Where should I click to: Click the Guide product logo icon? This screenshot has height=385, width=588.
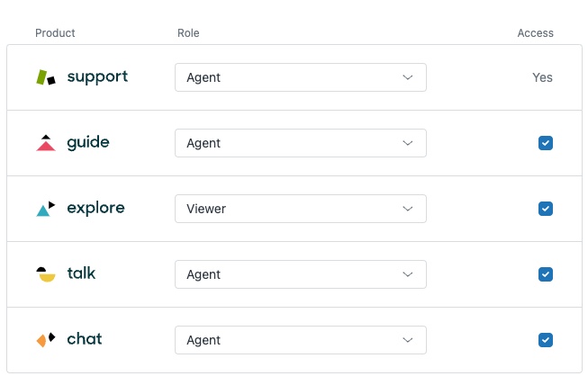(46, 143)
